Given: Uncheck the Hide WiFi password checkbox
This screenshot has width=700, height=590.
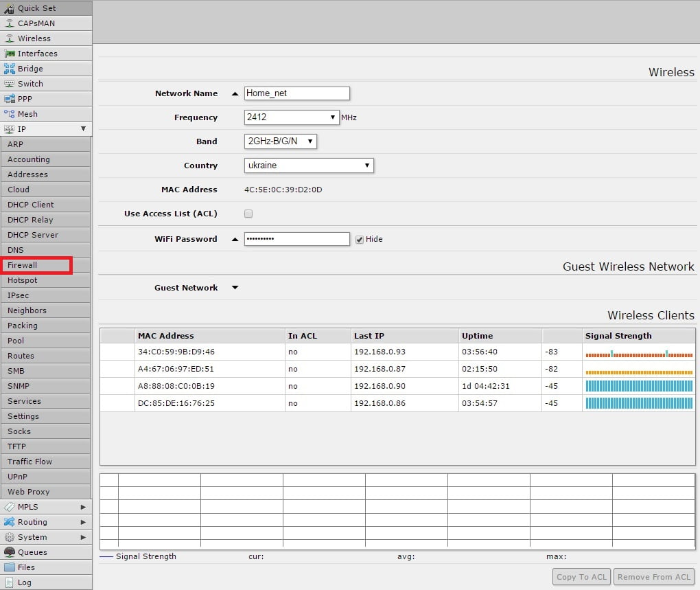Looking at the screenshot, I should click(x=360, y=240).
